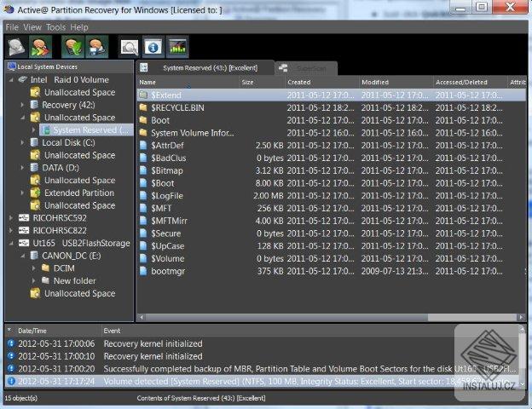532x409 pixels.
Task: Select the $Secure file row
Action: (x=332, y=233)
